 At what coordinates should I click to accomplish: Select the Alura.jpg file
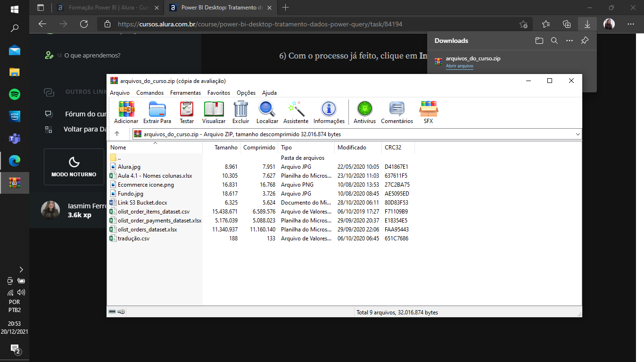(x=262, y=167)
